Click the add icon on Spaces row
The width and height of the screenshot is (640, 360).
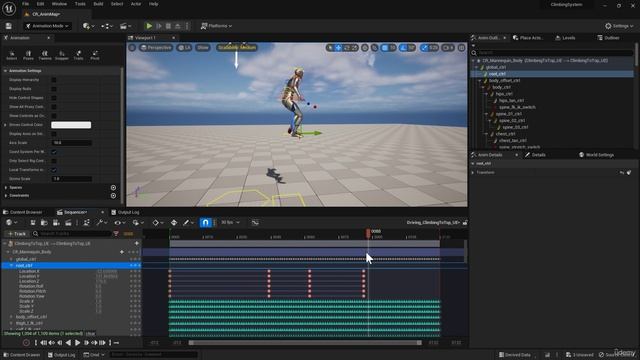(113, 187)
